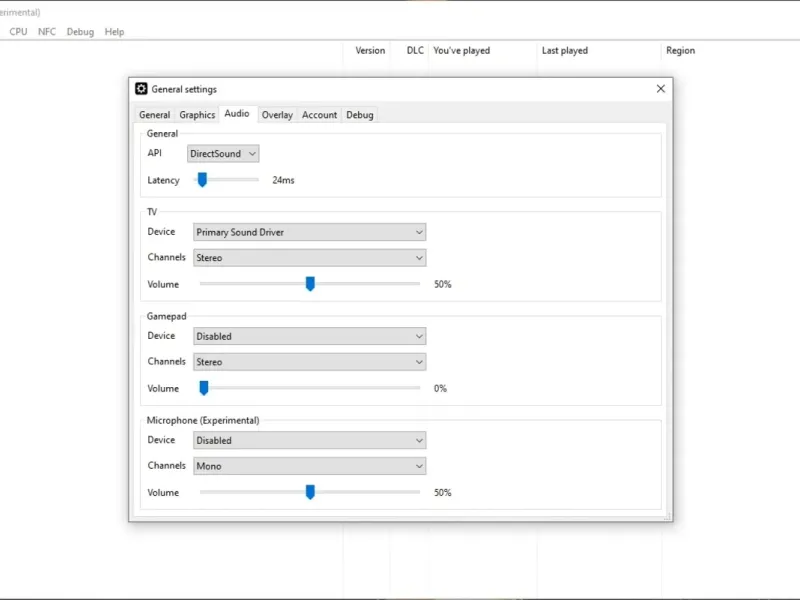Image resolution: width=800 pixels, height=600 pixels.
Task: Click the General settings gear icon
Action: (141, 89)
